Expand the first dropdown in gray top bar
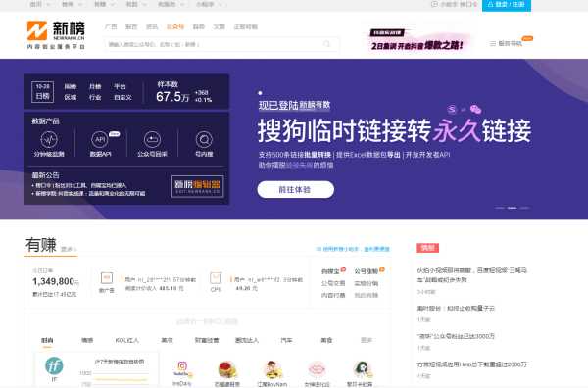 click(39, 5)
